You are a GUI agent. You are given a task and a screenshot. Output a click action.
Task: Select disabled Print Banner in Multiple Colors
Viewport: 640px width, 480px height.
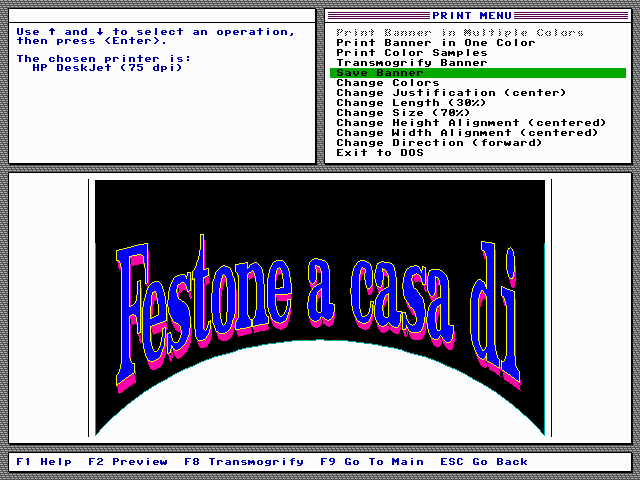tap(460, 33)
